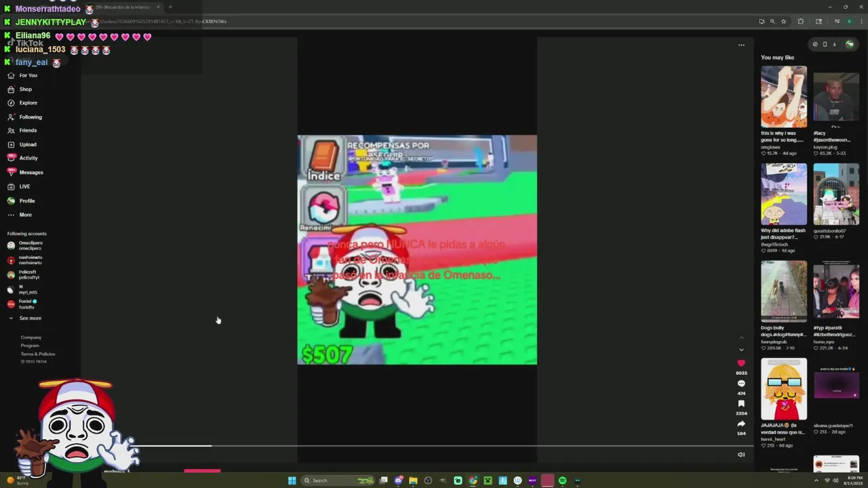Viewport: 868px width, 488px height.
Task: Go to the LIVE section
Action: 19,186
